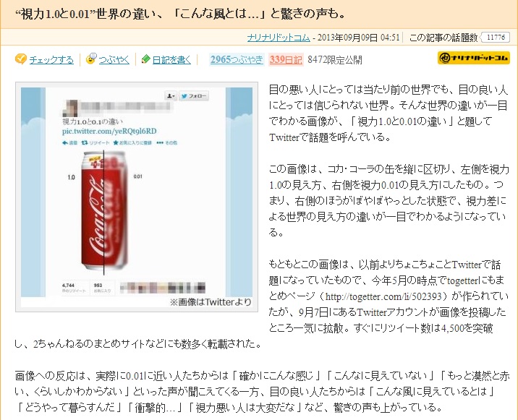The height and width of the screenshot is (420, 518).
Task: Click the この記事の話題数 label
Action: pyautogui.click(x=443, y=38)
